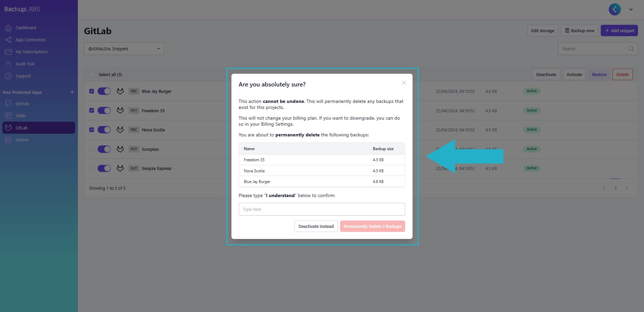Click the GitLab icon in Nova Scotia row
Viewport: 644px width, 312px height.
coord(120,130)
